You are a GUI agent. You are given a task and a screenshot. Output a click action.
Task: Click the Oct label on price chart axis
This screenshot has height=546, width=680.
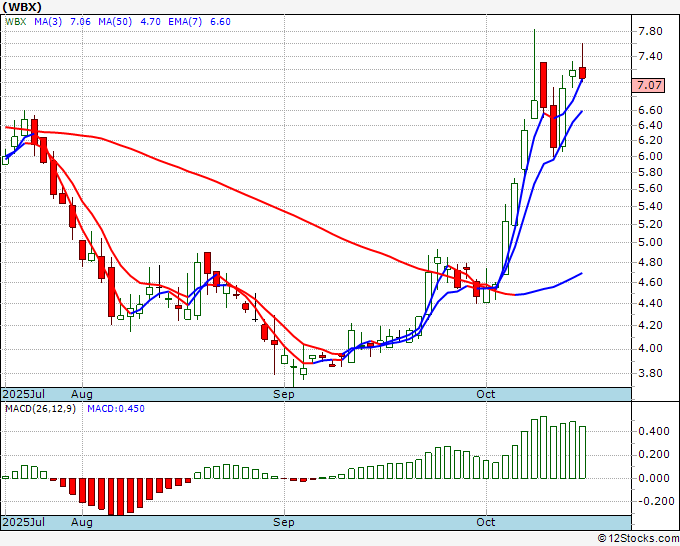pos(486,394)
